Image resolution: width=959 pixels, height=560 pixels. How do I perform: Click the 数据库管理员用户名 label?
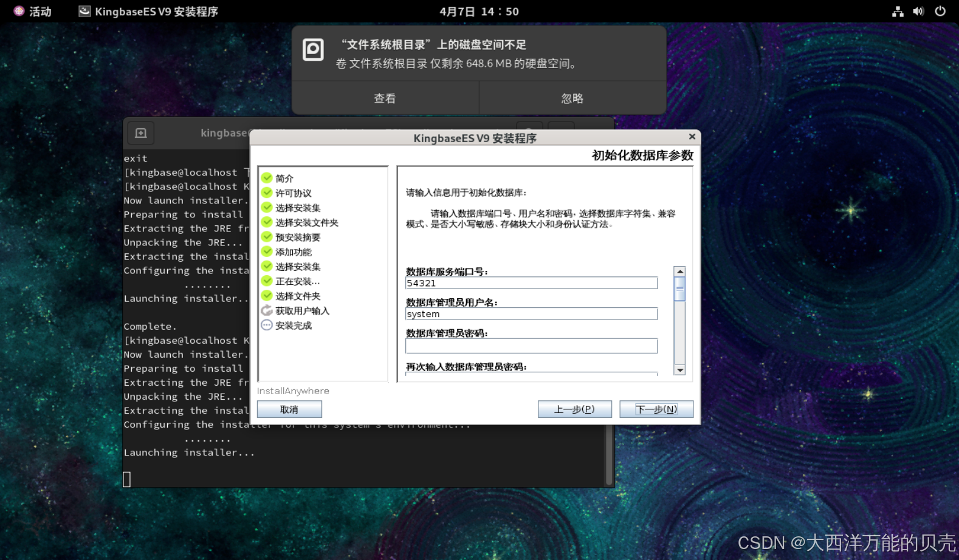click(452, 302)
